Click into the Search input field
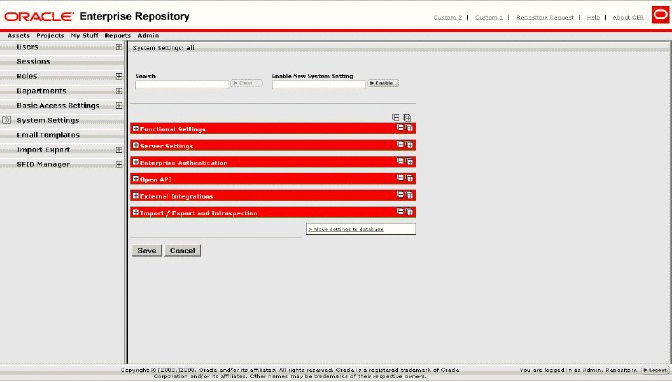 pyautogui.click(x=182, y=84)
